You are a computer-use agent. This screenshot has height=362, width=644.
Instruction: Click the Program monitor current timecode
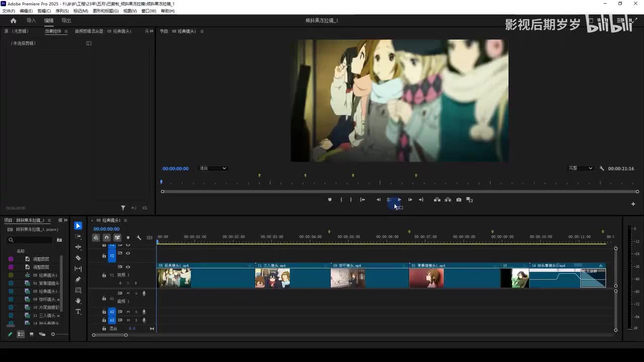[x=176, y=168]
